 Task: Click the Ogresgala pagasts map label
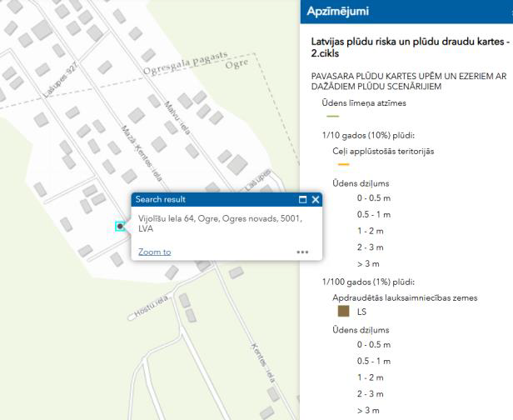pyautogui.click(x=185, y=62)
